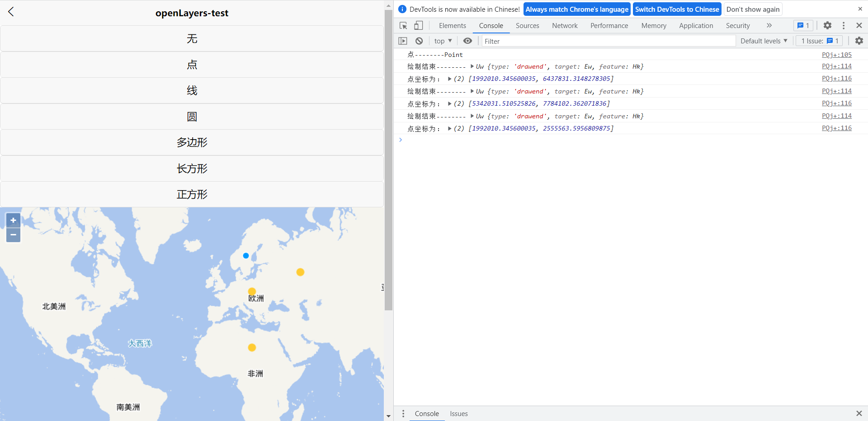868x421 pixels.
Task: Zoom in on the map
Action: tap(13, 220)
